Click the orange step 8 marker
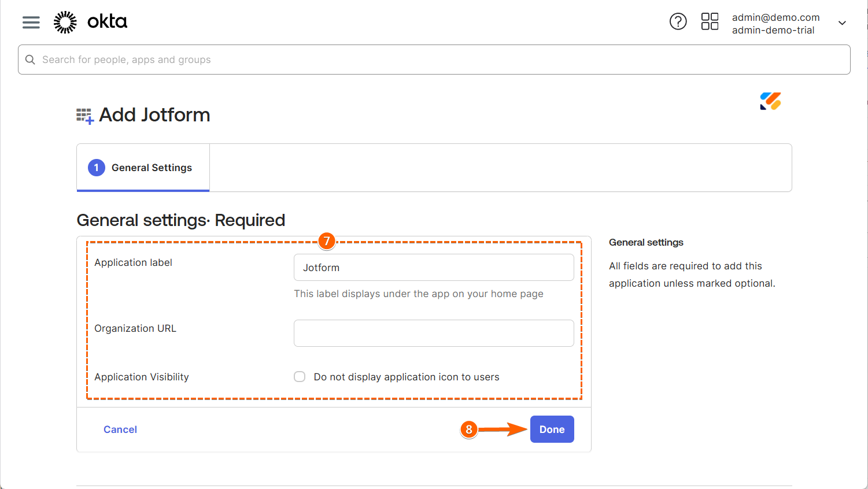Screen dimensions: 868x489 [469, 429]
